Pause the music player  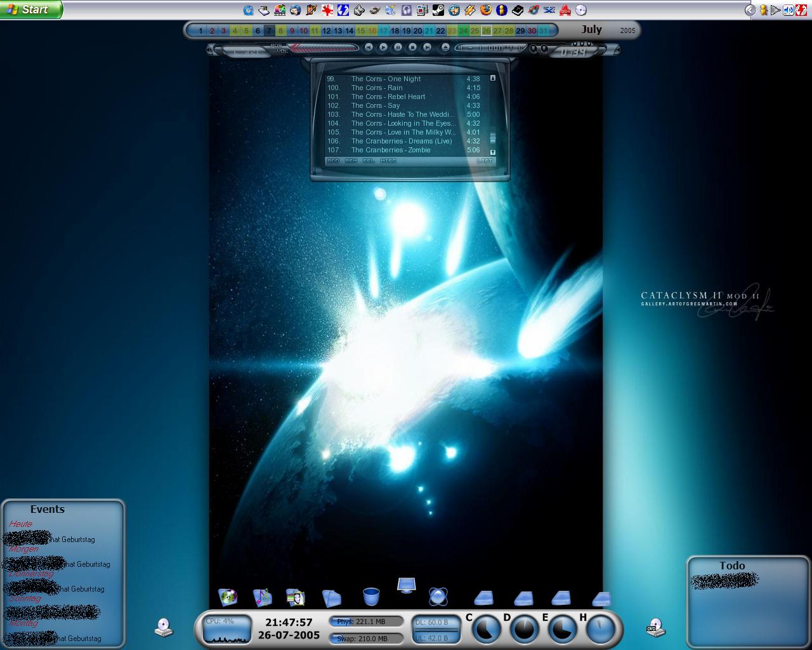click(x=398, y=47)
